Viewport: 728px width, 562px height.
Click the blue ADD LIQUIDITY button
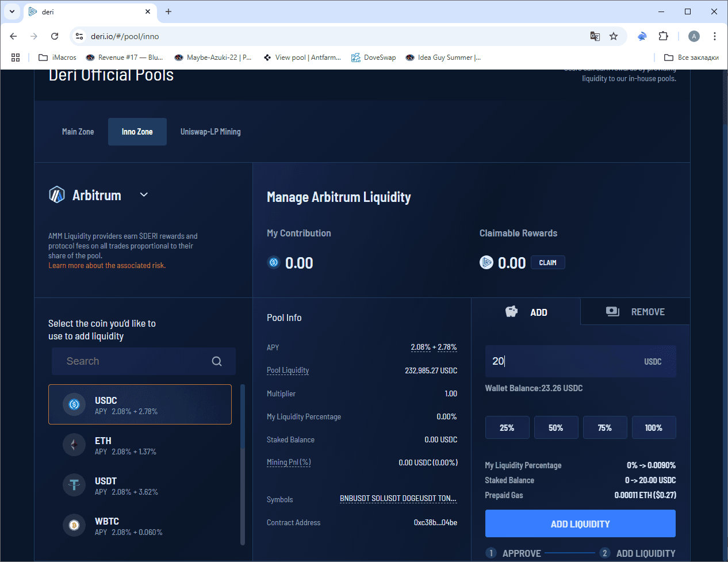(x=580, y=524)
